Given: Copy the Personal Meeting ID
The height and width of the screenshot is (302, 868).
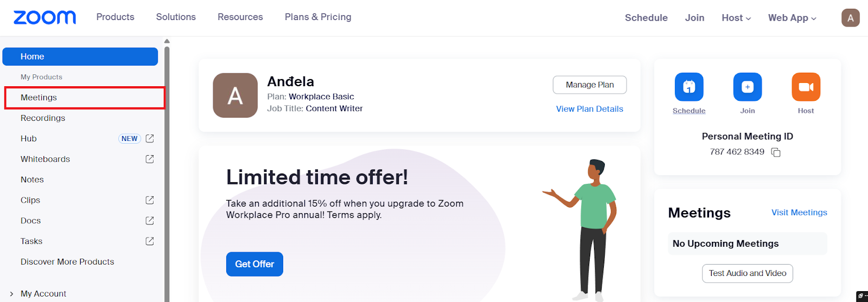Looking at the screenshot, I should [776, 152].
